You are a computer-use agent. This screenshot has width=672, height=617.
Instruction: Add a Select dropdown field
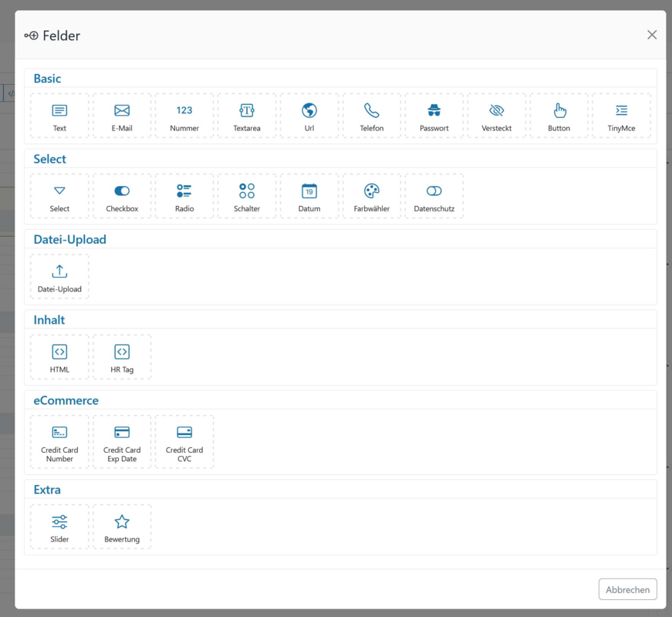[59, 196]
